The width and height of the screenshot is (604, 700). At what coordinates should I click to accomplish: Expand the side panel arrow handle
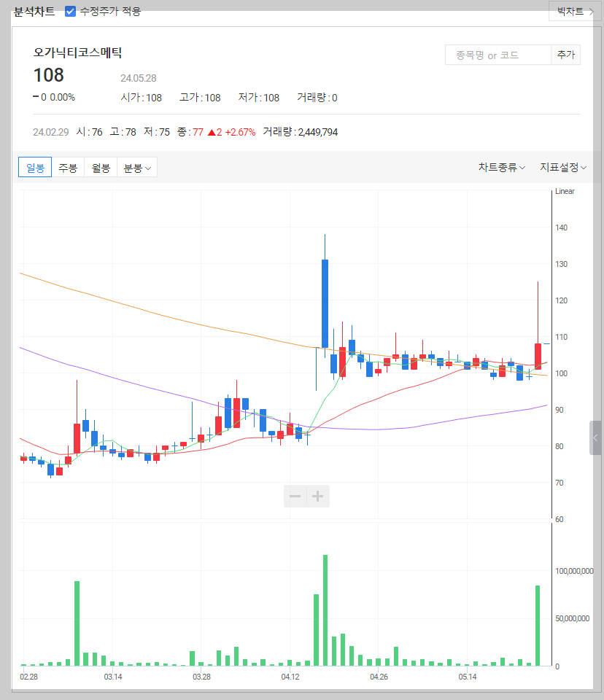click(x=595, y=438)
